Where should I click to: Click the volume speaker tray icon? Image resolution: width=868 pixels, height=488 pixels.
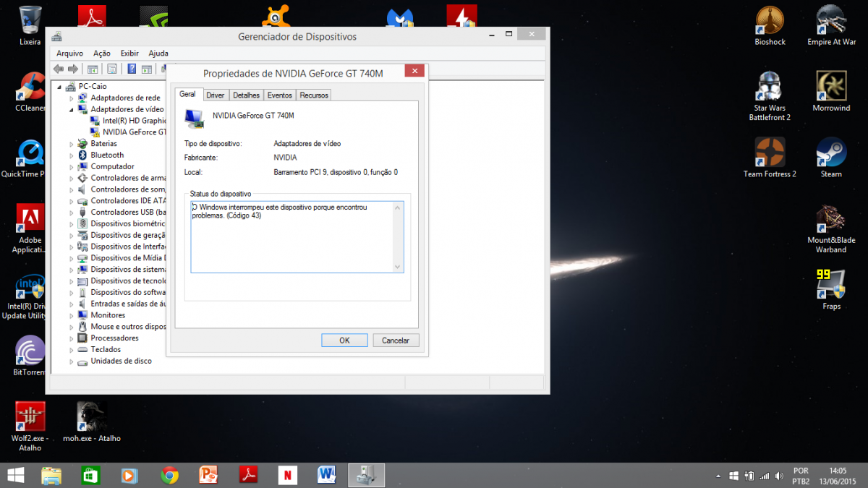tap(778, 476)
